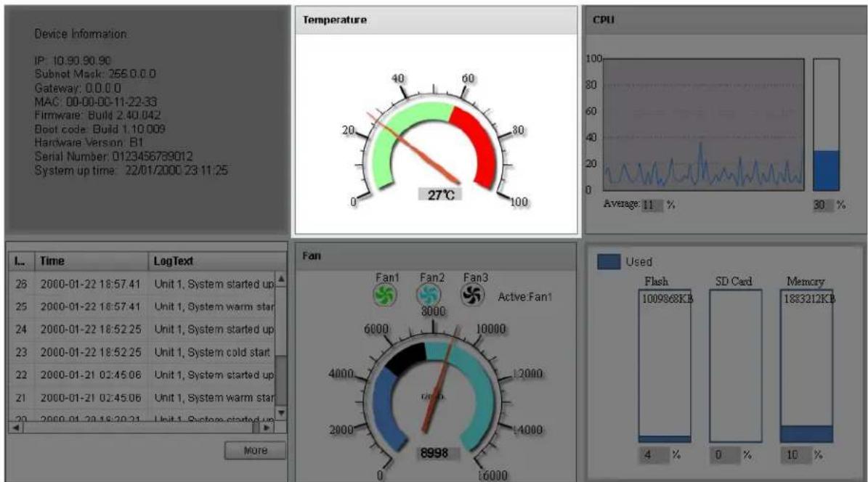Click the 27°C temperature readout
The image size is (868, 482).
coord(441,195)
